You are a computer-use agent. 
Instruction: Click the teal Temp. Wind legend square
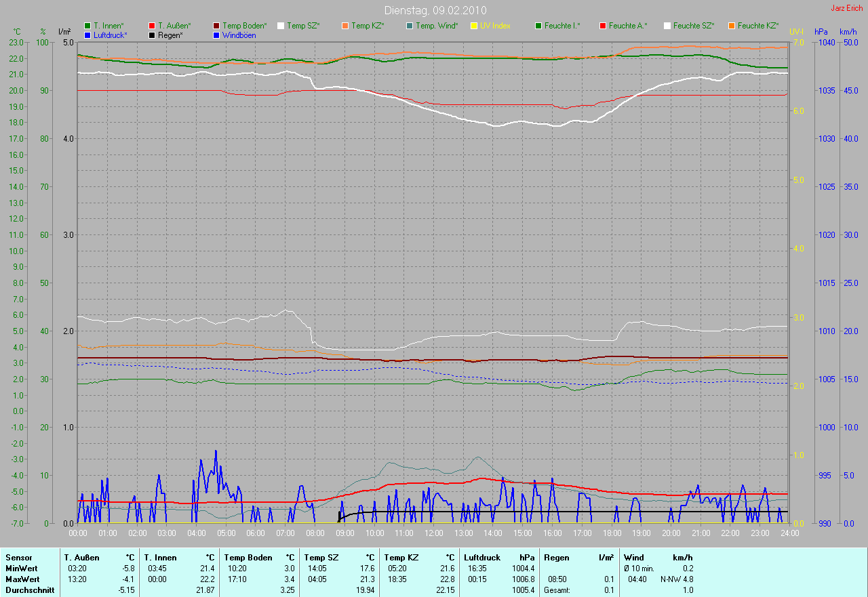410,26
